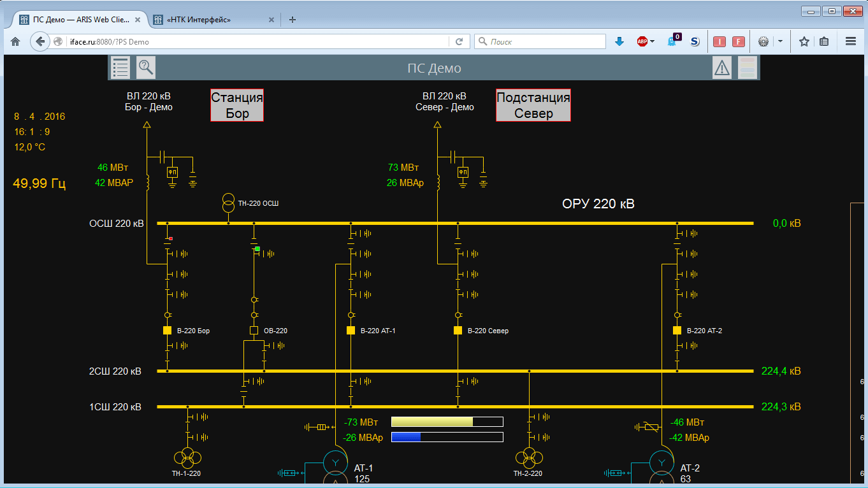868x488 pixels.
Task: Open the Firefox hamburger menu
Action: (x=850, y=41)
